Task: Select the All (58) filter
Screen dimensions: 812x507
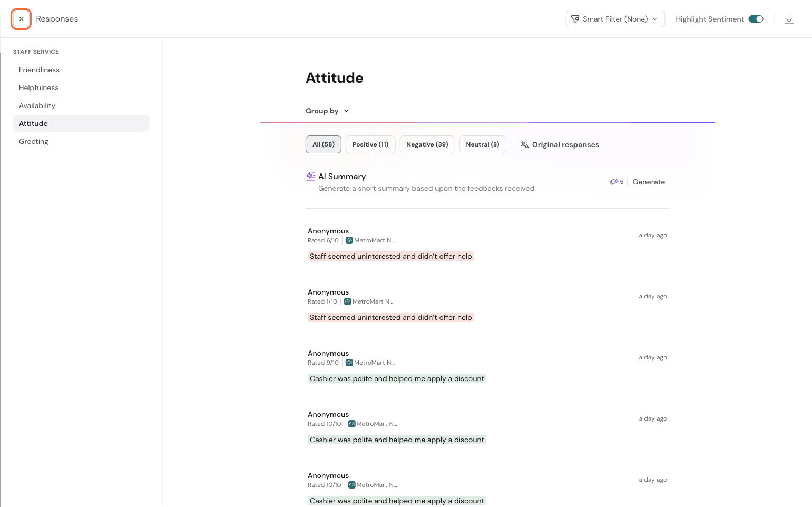Action: [x=323, y=144]
